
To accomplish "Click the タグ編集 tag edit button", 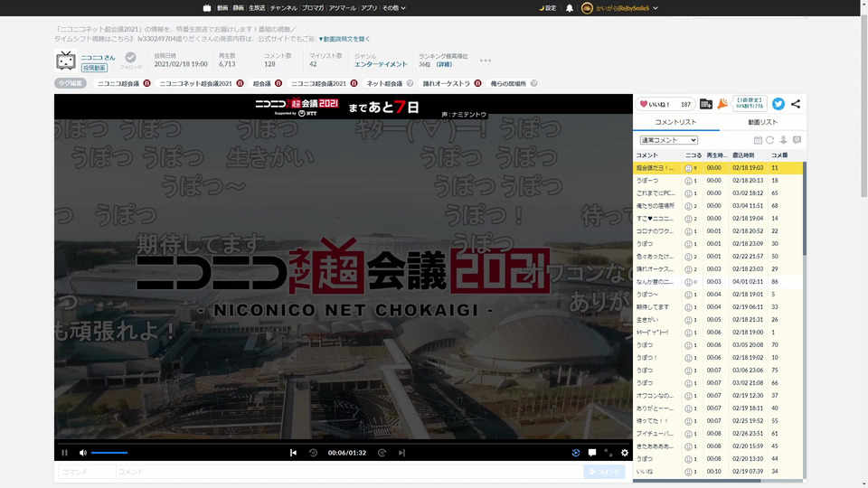I will tap(71, 83).
